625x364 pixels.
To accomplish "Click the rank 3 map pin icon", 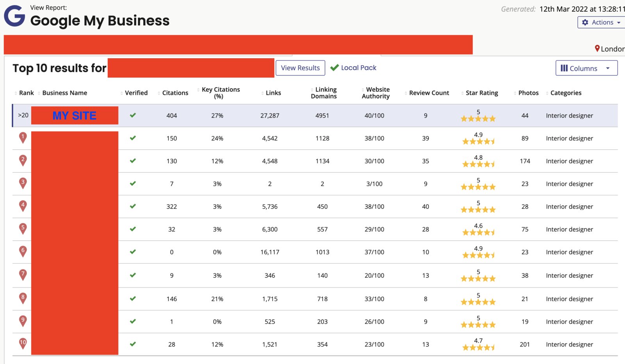I will (23, 183).
